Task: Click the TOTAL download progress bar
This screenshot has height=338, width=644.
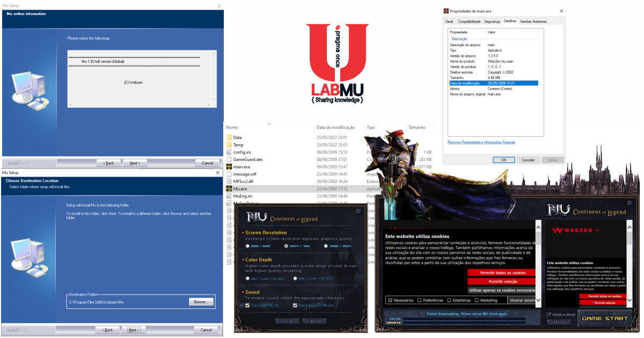Action: pyautogui.click(x=465, y=319)
